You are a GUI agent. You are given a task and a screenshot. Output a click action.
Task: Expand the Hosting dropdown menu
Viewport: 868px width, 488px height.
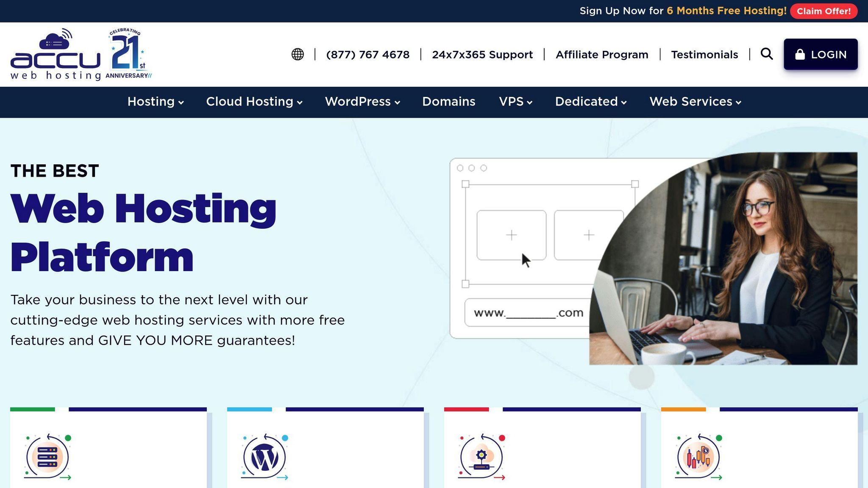156,102
